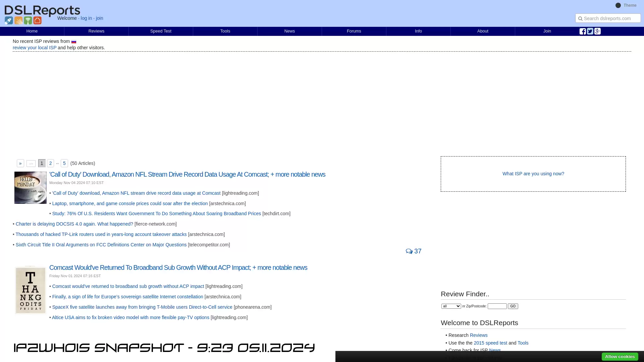
Task: Click the disabled «« previous page button
Action: (31, 164)
